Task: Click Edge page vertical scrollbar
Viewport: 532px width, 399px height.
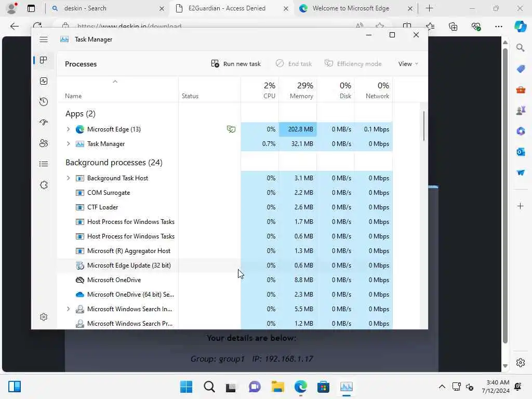Action: [505, 196]
